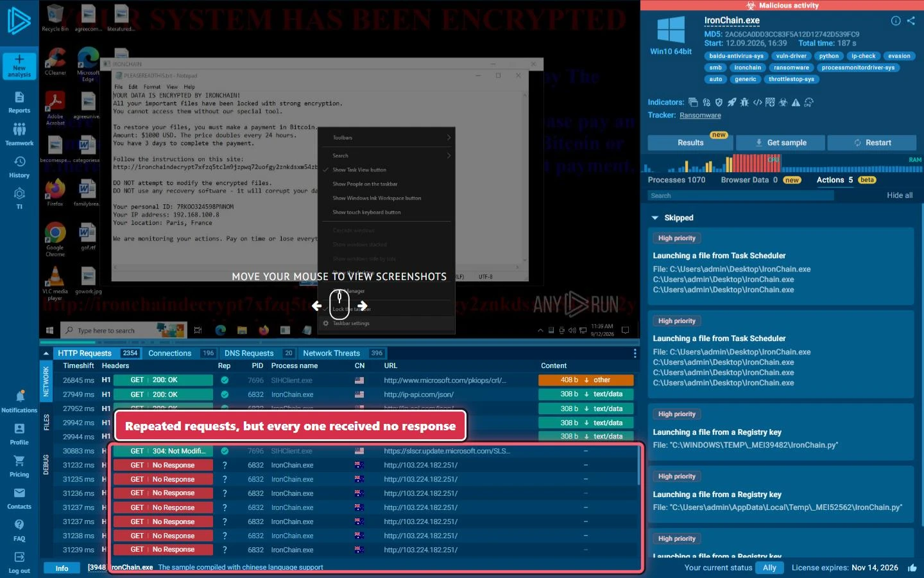Click the warning triangle indicator icon

796,102
